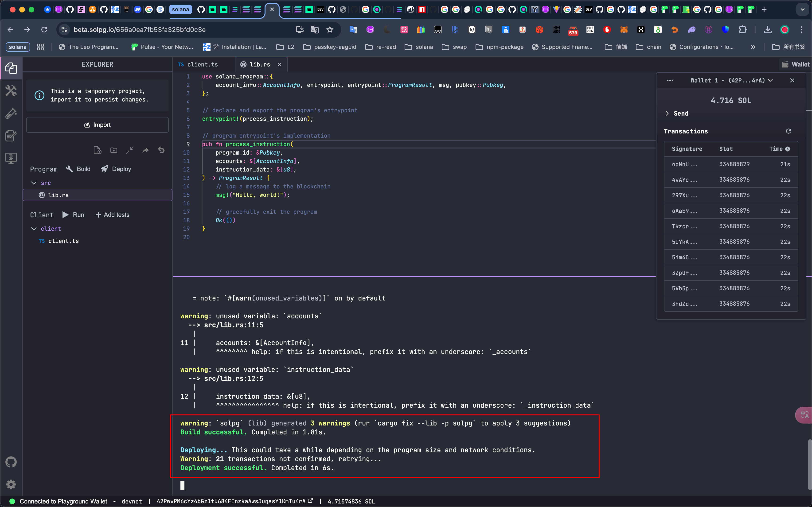Deploy the program
This screenshot has height=507, width=812.
116,169
